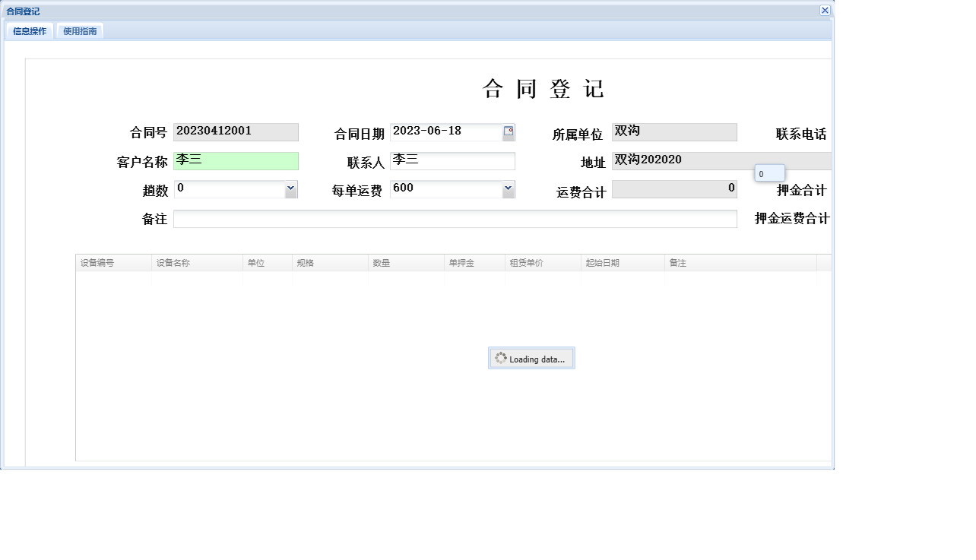Screen dimensions: 976x560
Task: Click the empty 备注 remarks field
Action: coord(455,219)
